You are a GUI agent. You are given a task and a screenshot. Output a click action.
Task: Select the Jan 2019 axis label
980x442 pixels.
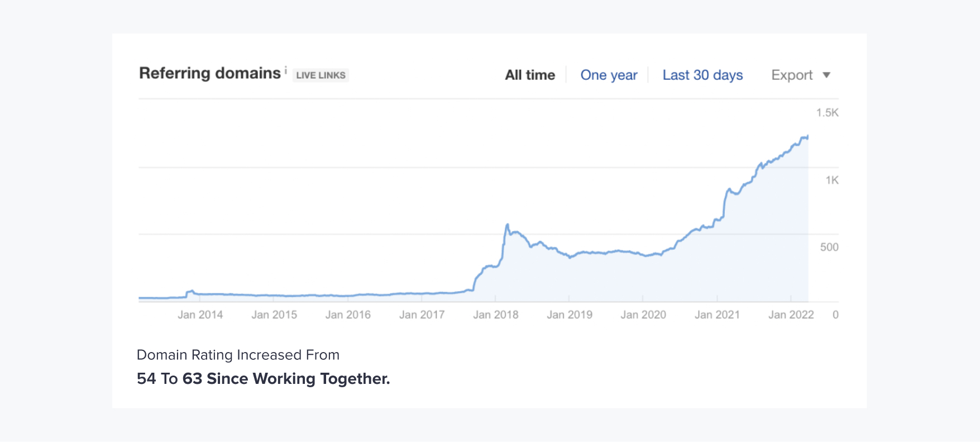click(570, 315)
